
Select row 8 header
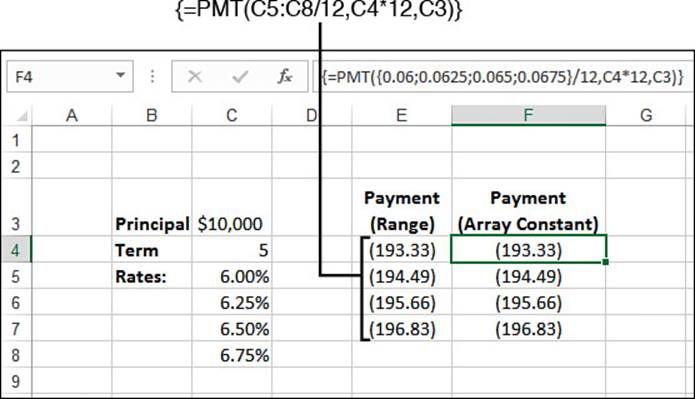tap(16, 355)
